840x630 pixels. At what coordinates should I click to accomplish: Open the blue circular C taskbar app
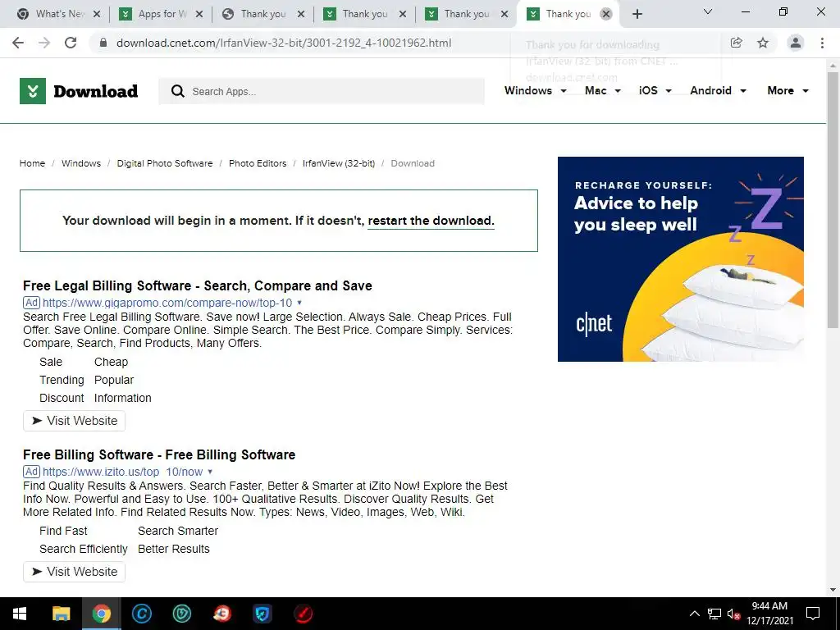point(141,614)
